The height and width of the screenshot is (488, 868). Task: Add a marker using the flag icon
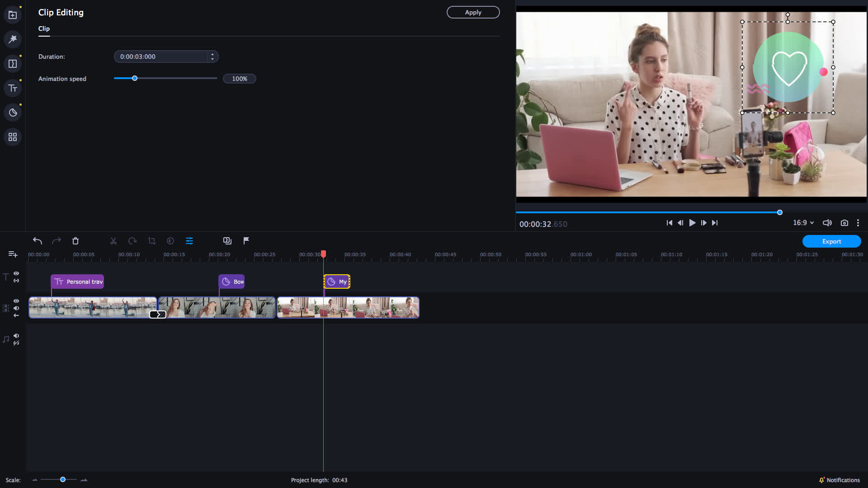245,240
